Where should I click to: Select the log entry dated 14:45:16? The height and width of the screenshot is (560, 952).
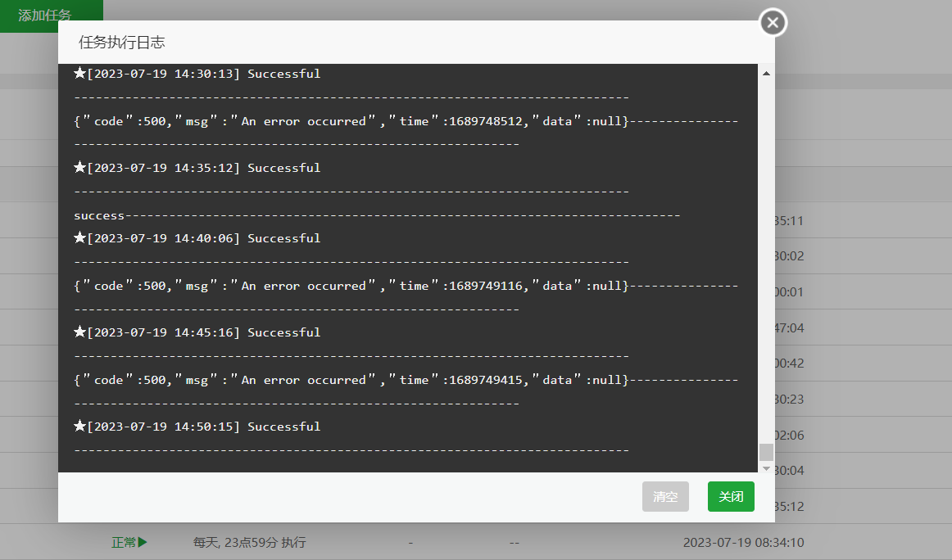coord(197,332)
